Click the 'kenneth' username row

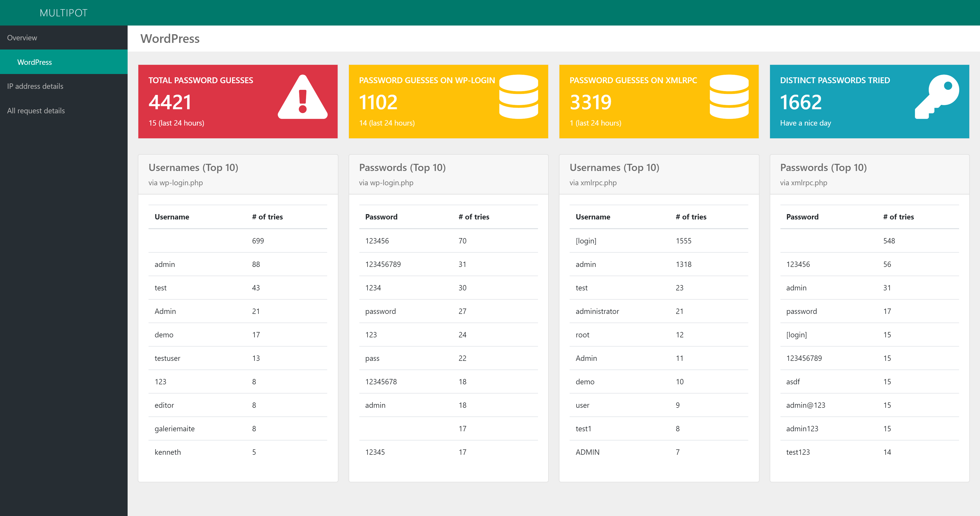coord(238,452)
